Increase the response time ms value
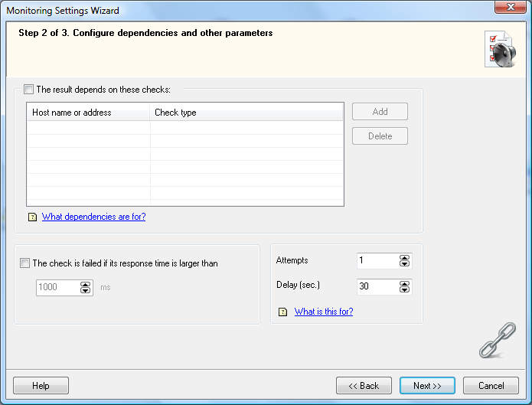 pyautogui.click(x=85, y=285)
